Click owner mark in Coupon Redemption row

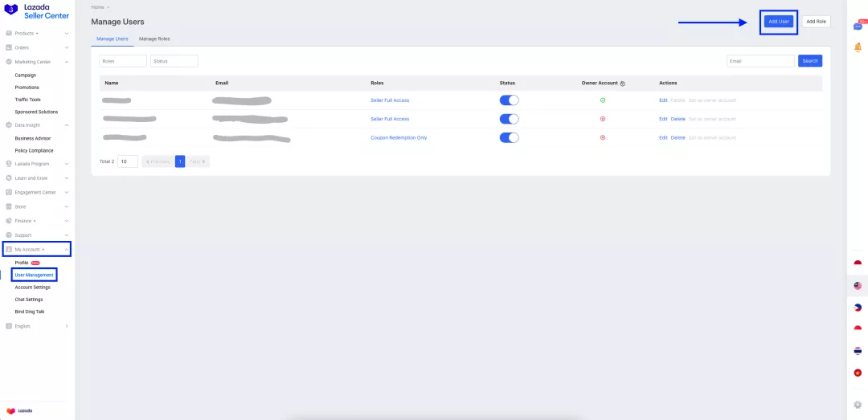point(603,137)
